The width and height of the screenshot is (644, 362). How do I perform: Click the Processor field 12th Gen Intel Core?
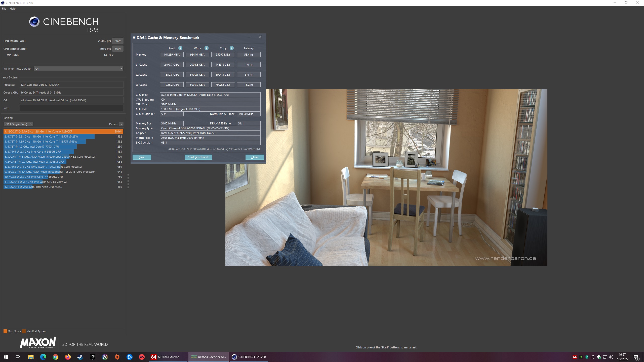coord(71,85)
